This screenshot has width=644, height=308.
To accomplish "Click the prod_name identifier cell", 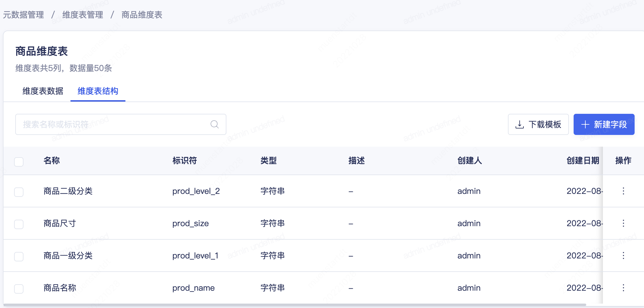I will pyautogui.click(x=194, y=288).
